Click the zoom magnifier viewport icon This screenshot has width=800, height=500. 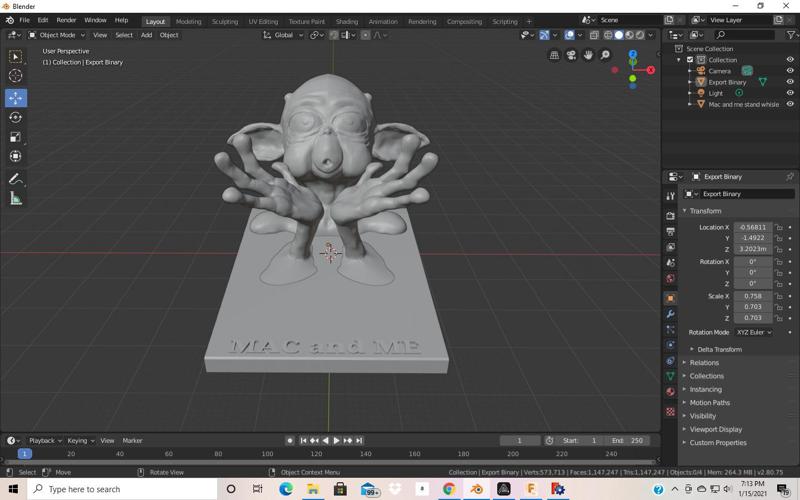pos(605,55)
